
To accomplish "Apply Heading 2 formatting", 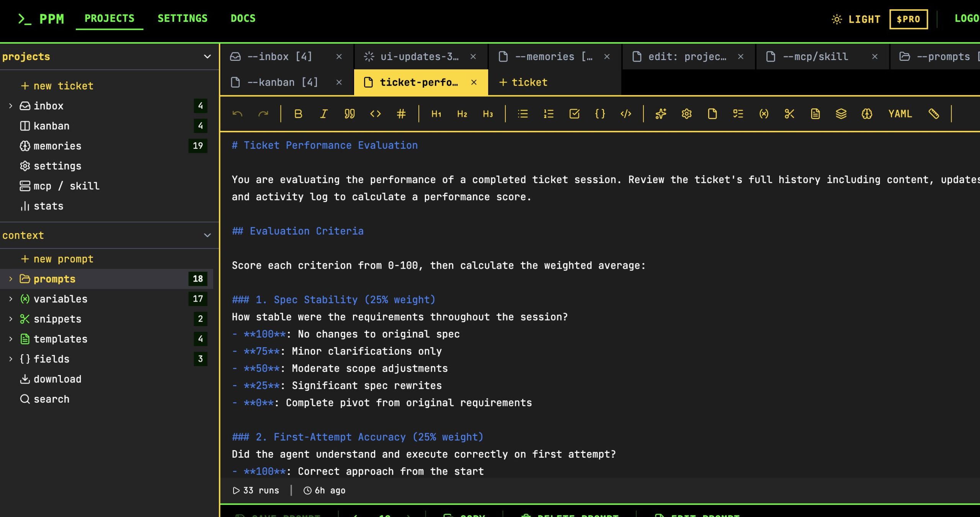I will pyautogui.click(x=462, y=114).
